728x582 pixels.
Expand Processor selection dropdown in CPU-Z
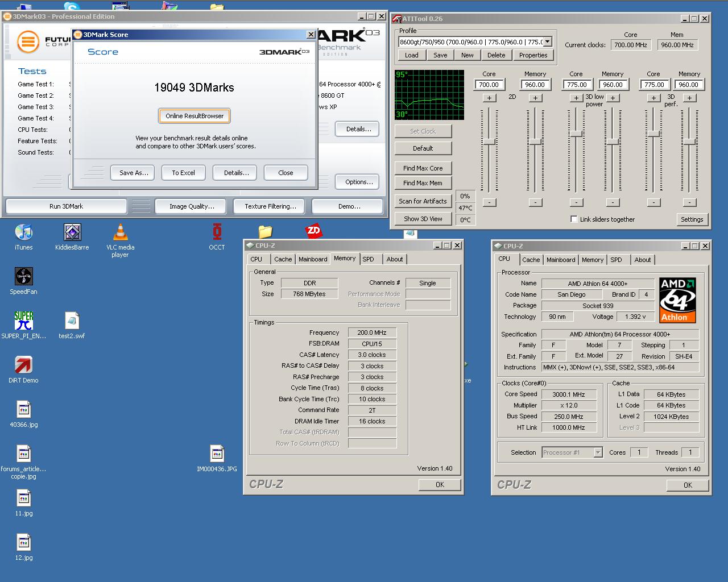[598, 452]
